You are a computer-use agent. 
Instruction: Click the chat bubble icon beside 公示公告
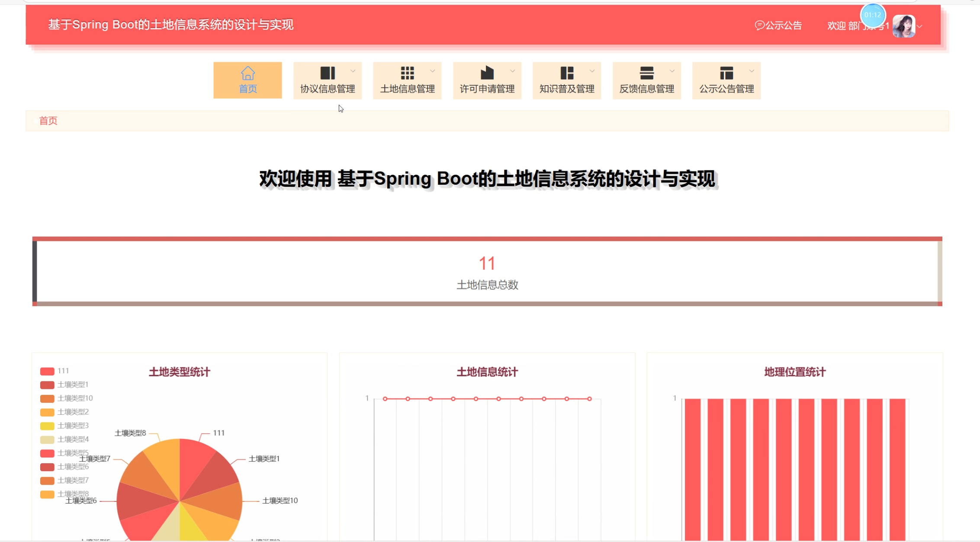(759, 26)
